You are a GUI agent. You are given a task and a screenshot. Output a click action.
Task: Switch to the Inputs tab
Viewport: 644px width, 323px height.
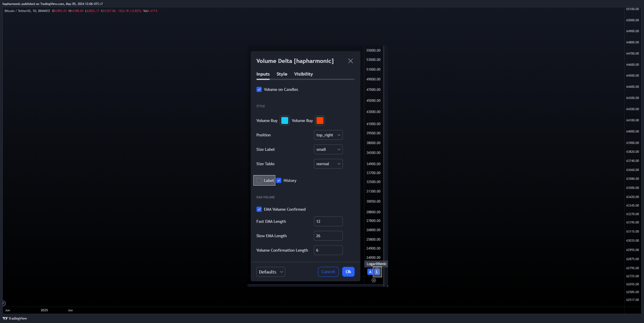pyautogui.click(x=263, y=74)
